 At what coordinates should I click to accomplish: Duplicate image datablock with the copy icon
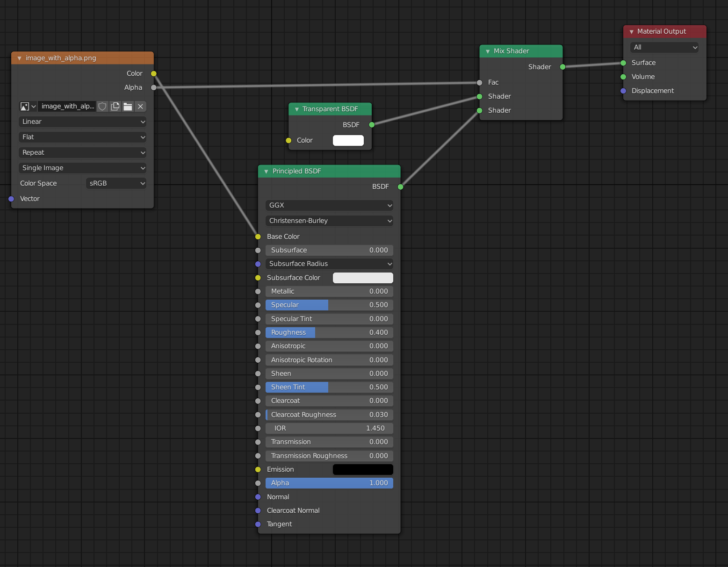click(115, 106)
